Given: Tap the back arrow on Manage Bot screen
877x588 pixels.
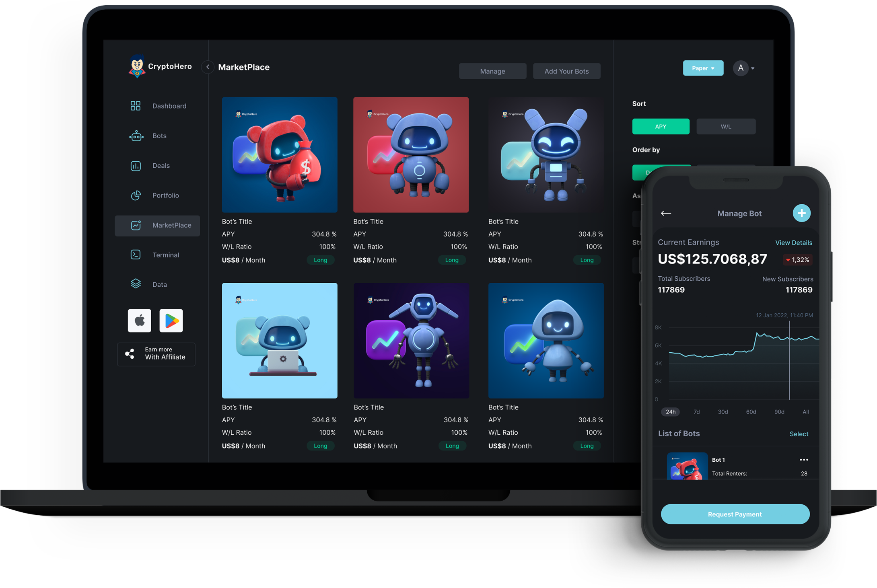Looking at the screenshot, I should (665, 213).
